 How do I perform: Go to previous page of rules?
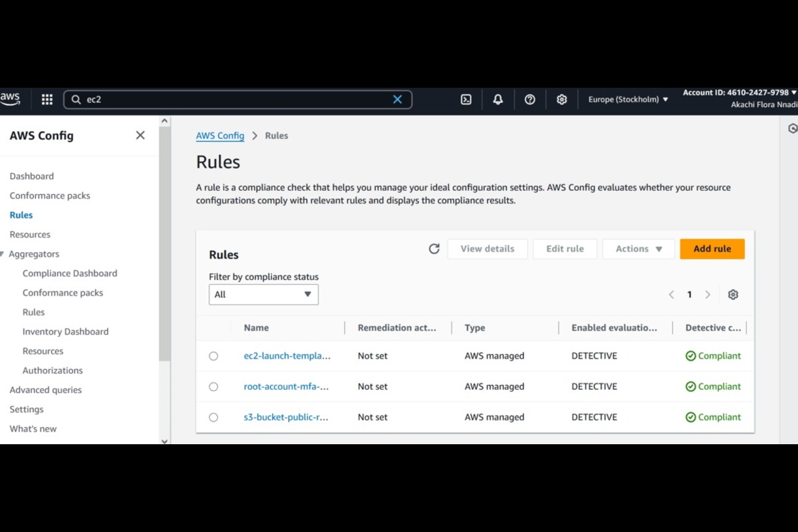coord(671,295)
